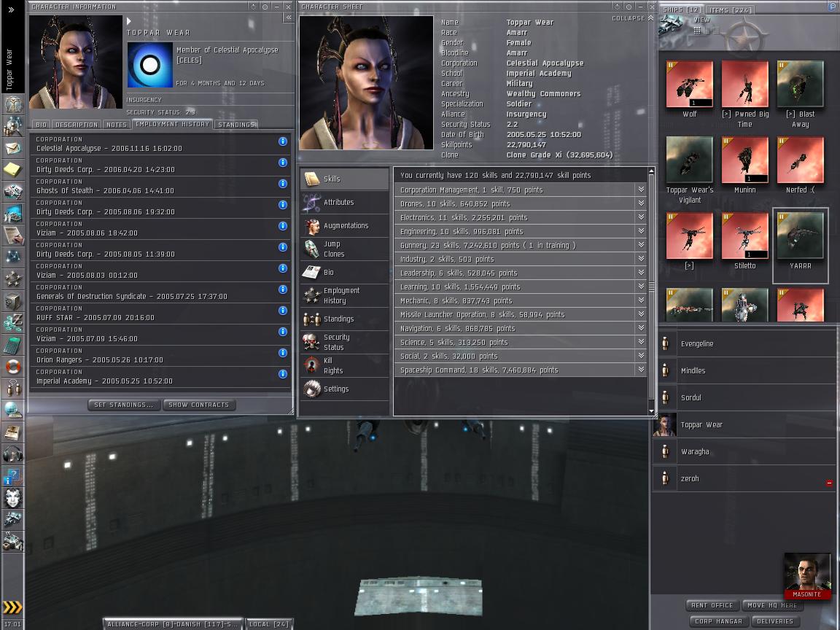
Task: Open the five-stars icon in sidebar
Action: (x=13, y=279)
